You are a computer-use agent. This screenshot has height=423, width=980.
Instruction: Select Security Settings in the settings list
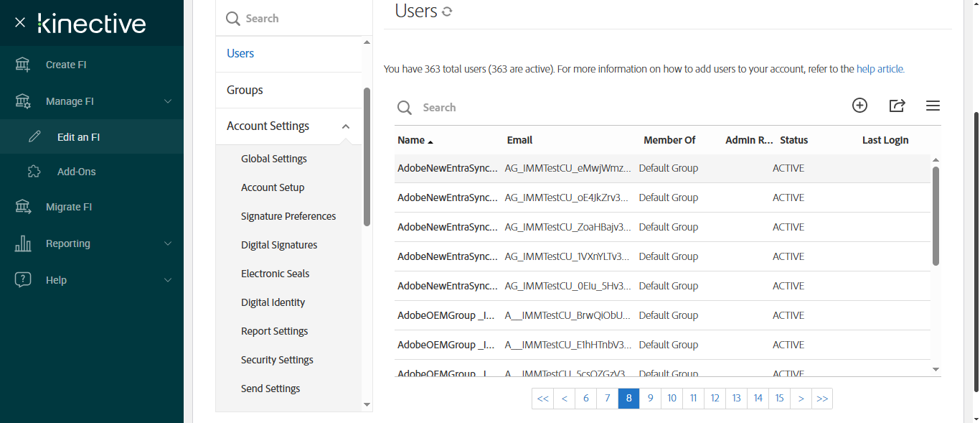[x=277, y=360]
